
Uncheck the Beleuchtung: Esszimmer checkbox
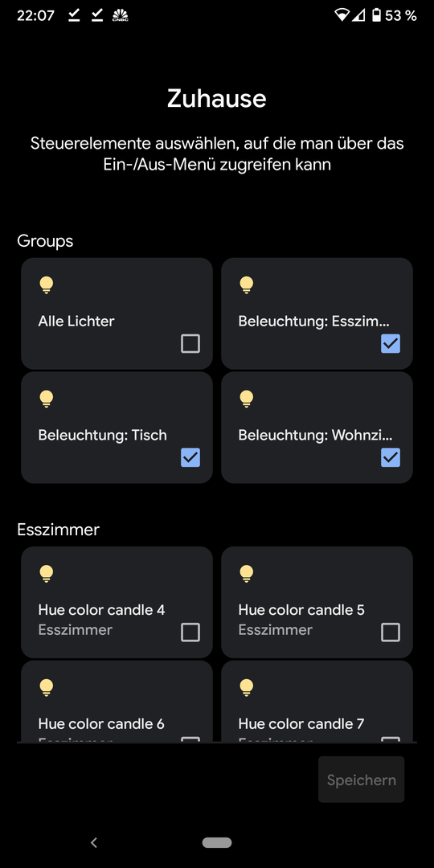391,344
